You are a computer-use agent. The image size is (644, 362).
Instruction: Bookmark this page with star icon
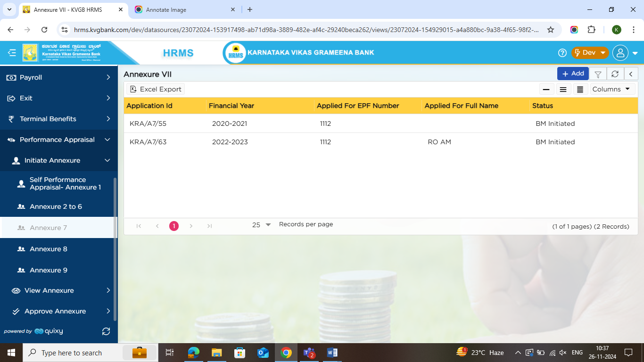550,30
